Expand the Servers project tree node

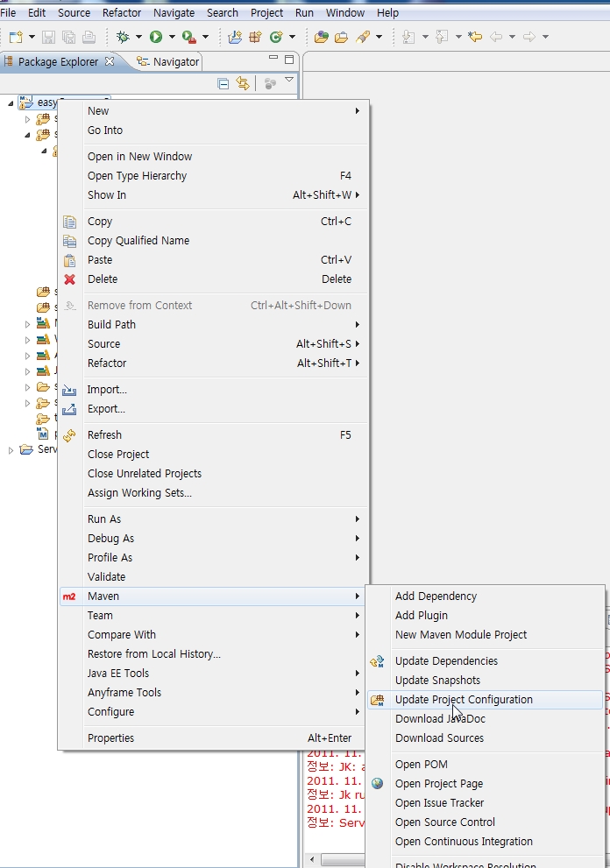click(11, 450)
